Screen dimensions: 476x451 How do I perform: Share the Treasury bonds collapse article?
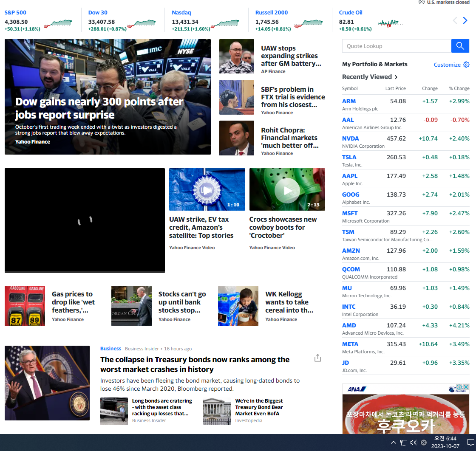pyautogui.click(x=317, y=358)
